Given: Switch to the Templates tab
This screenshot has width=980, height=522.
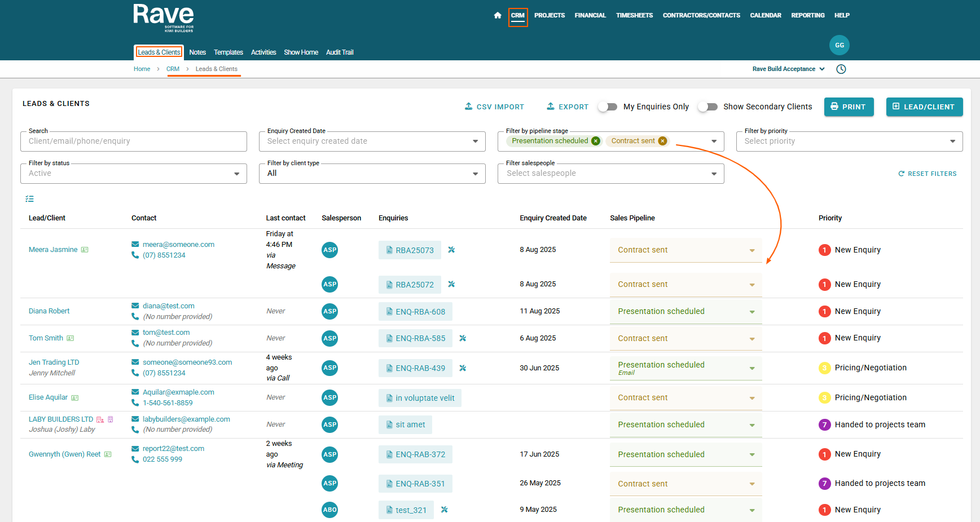Looking at the screenshot, I should 228,52.
